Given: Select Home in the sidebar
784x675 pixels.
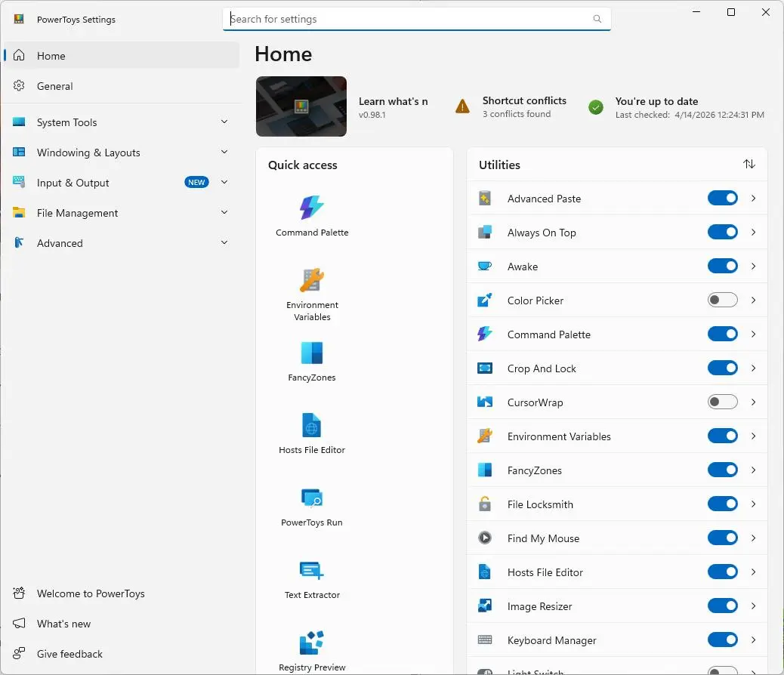Looking at the screenshot, I should point(121,56).
